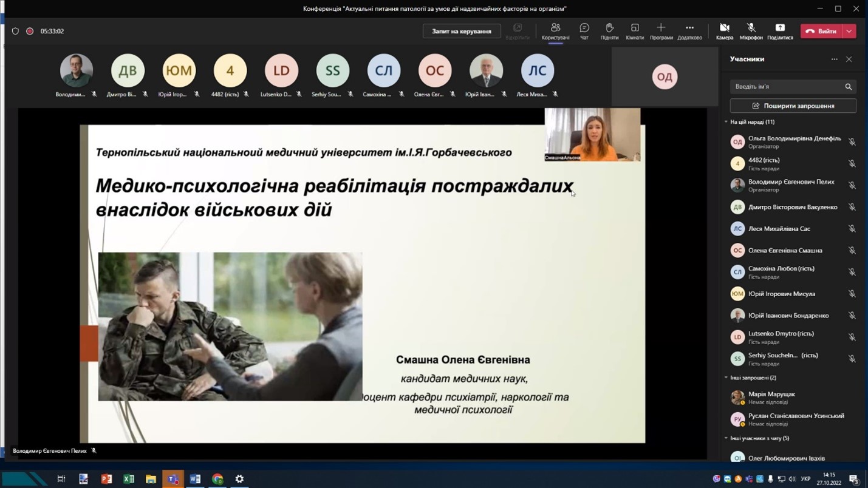Image resolution: width=868 pixels, height=488 pixels.
Task: Open participants panel three-dots menu
Action: (x=834, y=59)
